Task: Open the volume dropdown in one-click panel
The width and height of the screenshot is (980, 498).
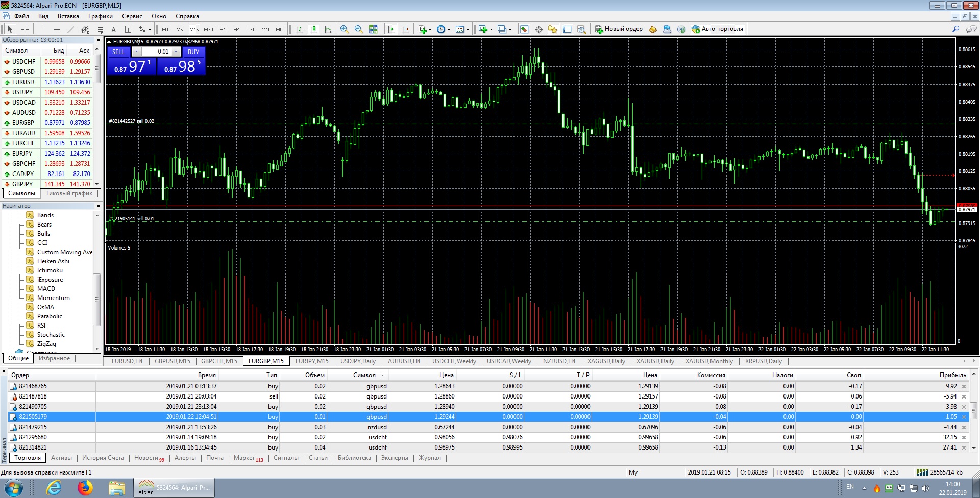Action: [136, 52]
